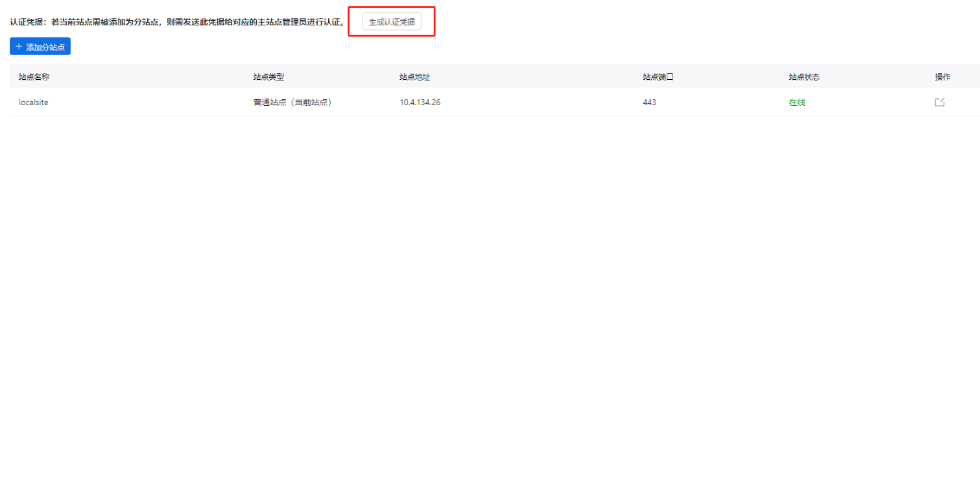The height and width of the screenshot is (499, 980).
Task: Click the 站点名称 column header
Action: [x=34, y=77]
